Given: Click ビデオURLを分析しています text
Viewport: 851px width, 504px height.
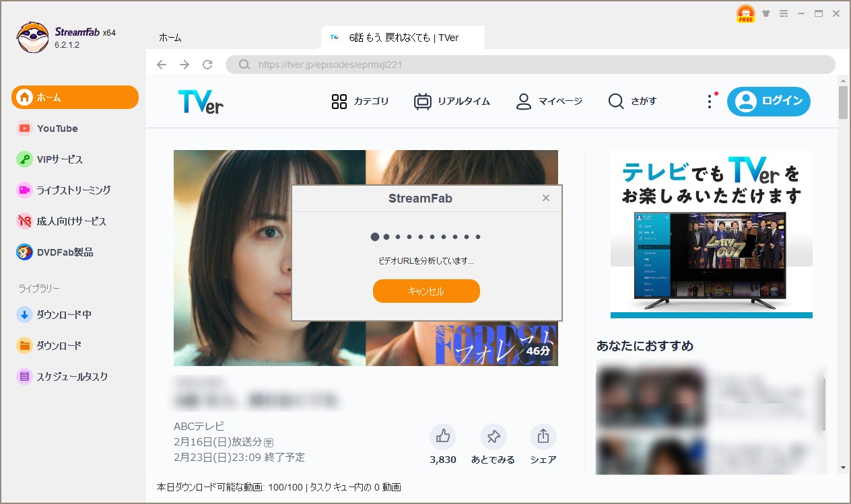Looking at the screenshot, I should (x=426, y=260).
